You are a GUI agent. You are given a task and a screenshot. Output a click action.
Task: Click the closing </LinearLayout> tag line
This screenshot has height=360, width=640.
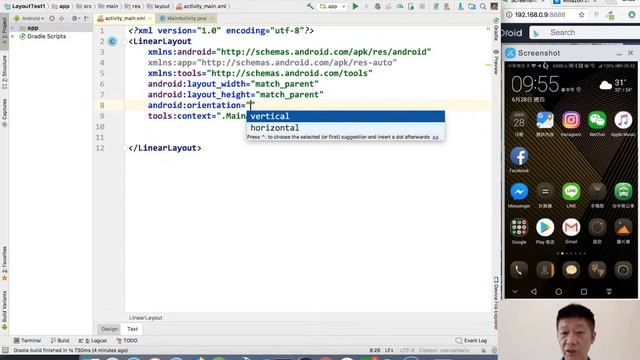coord(165,148)
